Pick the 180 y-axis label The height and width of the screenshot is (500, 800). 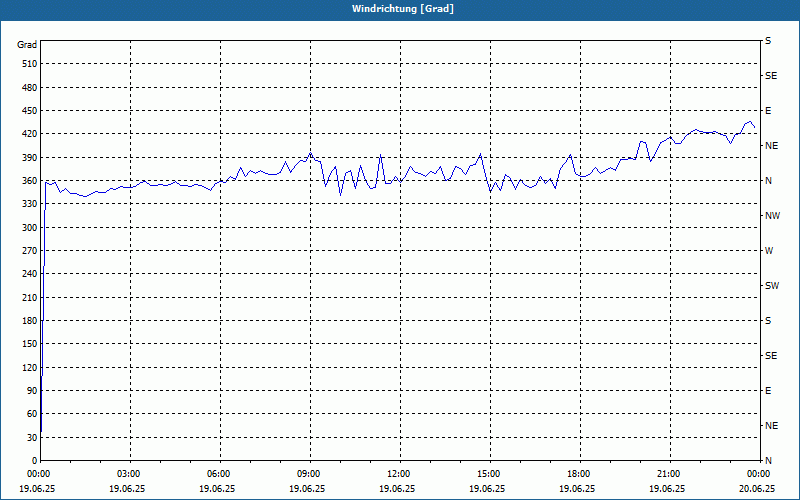30,321
